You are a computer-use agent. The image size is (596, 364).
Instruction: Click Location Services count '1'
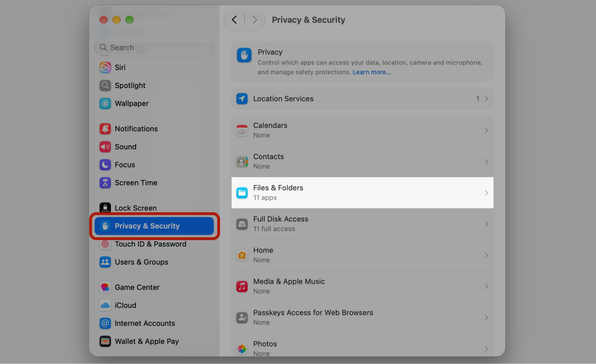(478, 99)
